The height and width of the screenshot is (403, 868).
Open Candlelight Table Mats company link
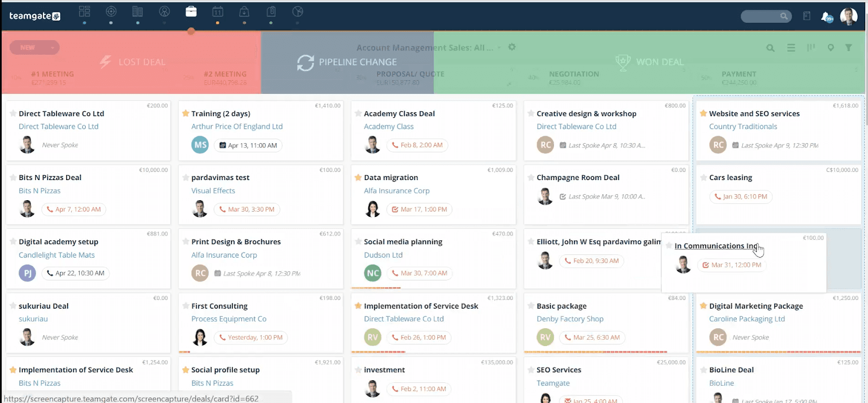(56, 255)
